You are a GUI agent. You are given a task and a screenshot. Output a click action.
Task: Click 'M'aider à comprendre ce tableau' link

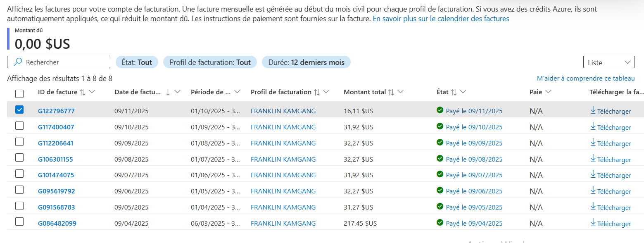click(x=586, y=79)
